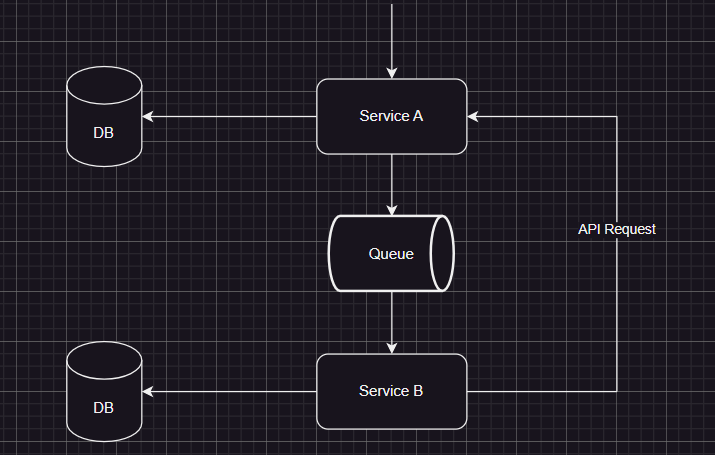
Task: Click the arrowhead pointing at the upper DB
Action: pos(148,117)
